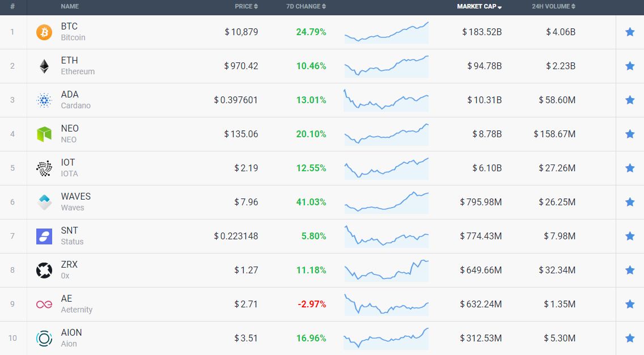
Task: Click Aion market cap $312.53M
Action: (481, 339)
